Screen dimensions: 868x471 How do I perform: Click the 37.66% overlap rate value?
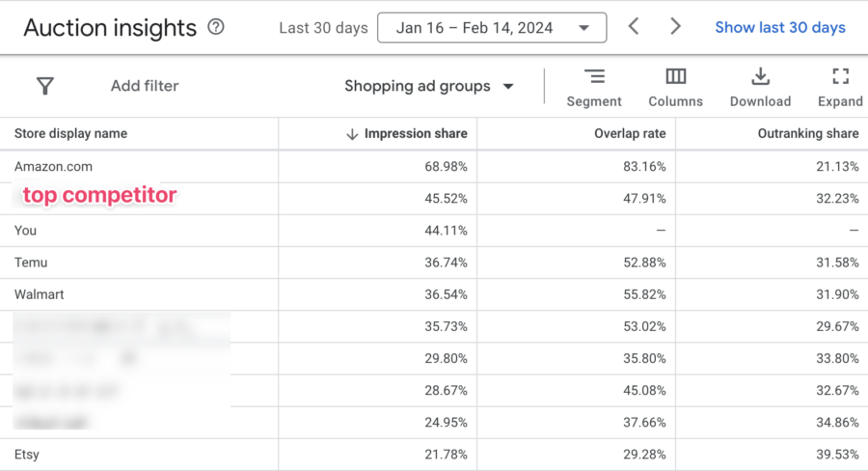coord(644,422)
